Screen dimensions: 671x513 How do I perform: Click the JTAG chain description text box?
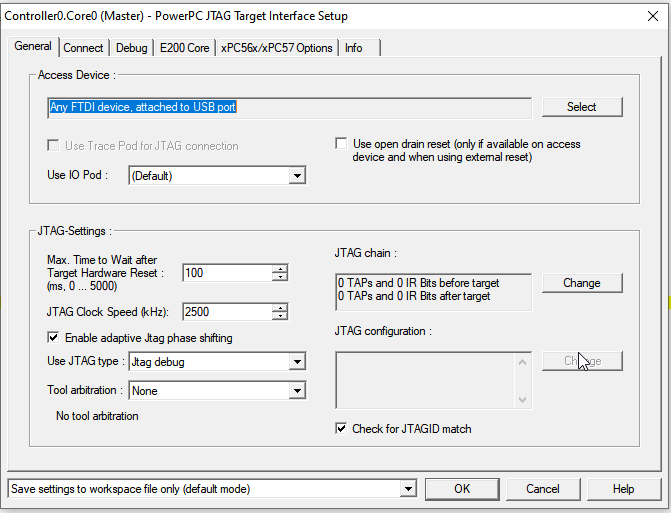click(433, 292)
